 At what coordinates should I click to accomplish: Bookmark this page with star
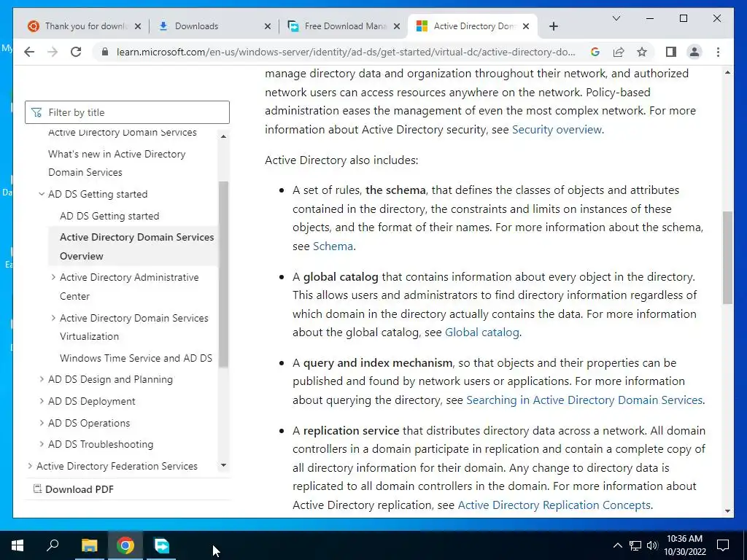click(x=642, y=52)
